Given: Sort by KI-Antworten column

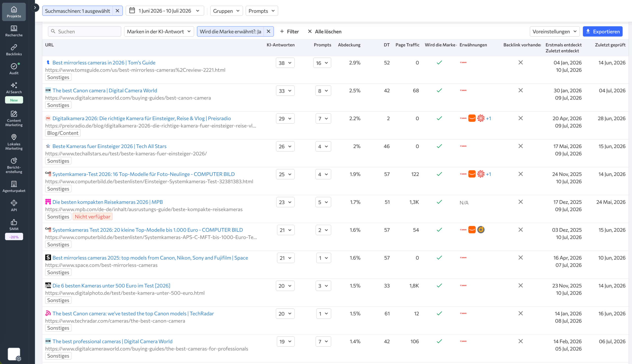Looking at the screenshot, I should coord(280,45).
